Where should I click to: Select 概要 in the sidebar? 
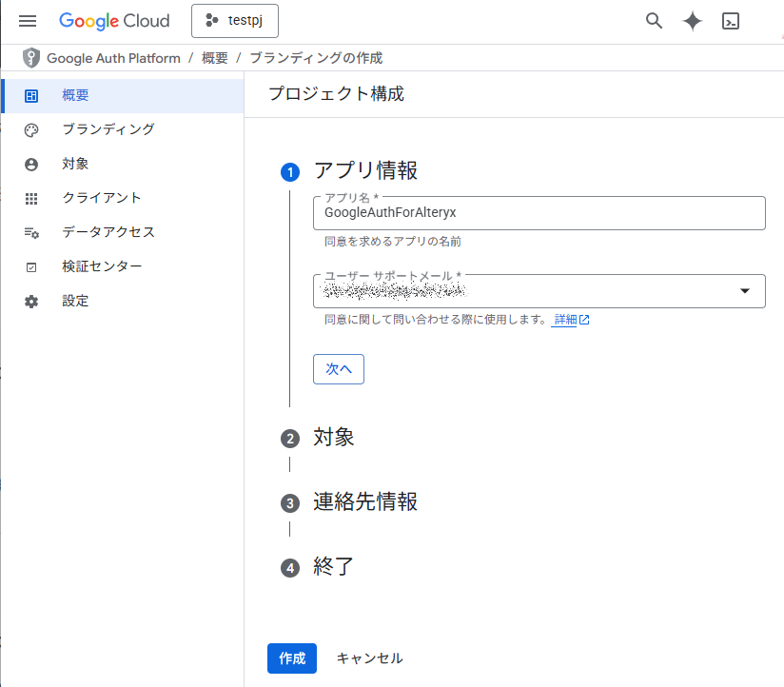click(75, 95)
